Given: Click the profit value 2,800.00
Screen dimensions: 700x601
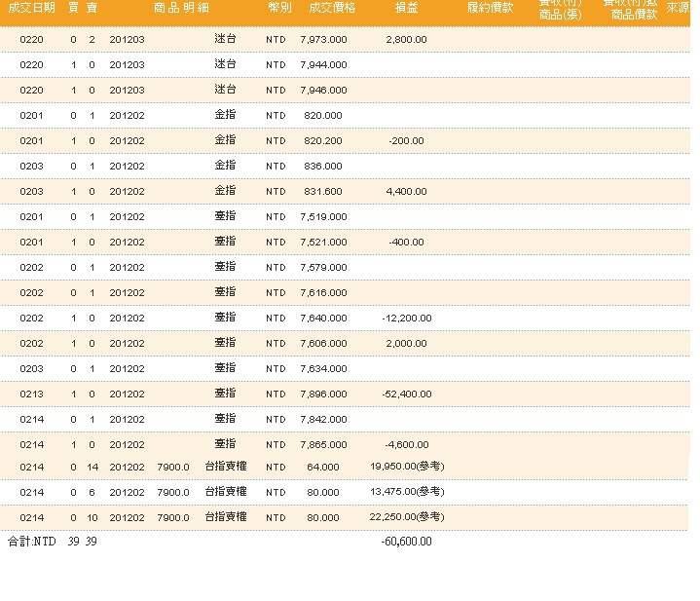Looking at the screenshot, I should click(406, 39).
